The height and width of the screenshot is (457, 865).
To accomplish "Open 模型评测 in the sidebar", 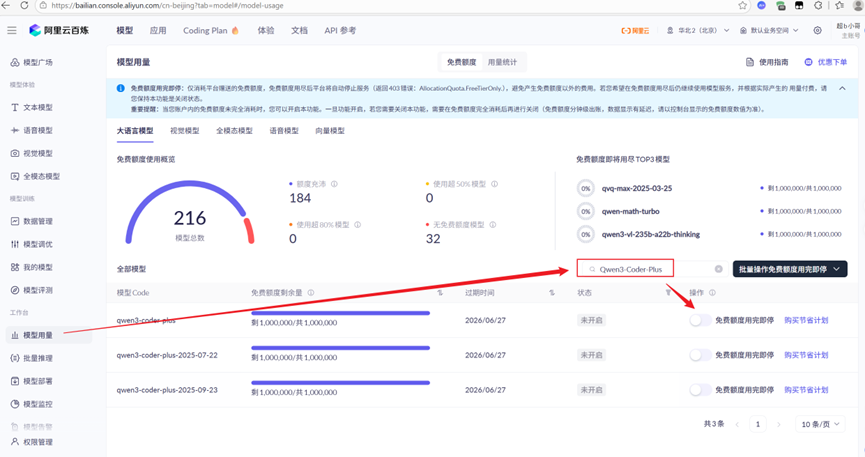I will tap(32, 290).
